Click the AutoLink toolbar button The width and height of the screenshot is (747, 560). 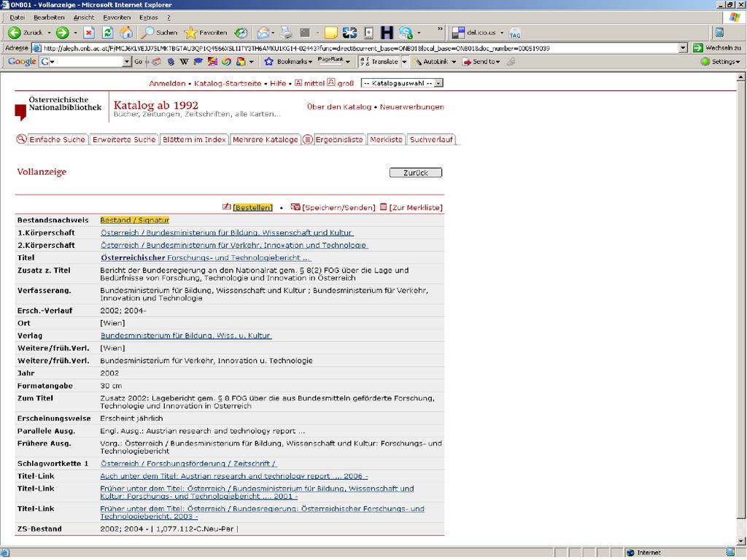pyautogui.click(x=431, y=61)
